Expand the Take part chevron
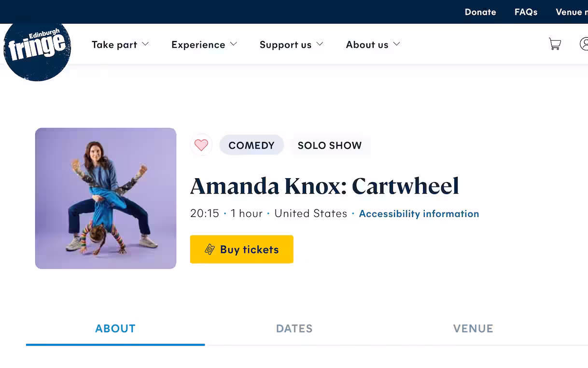 pyautogui.click(x=145, y=44)
